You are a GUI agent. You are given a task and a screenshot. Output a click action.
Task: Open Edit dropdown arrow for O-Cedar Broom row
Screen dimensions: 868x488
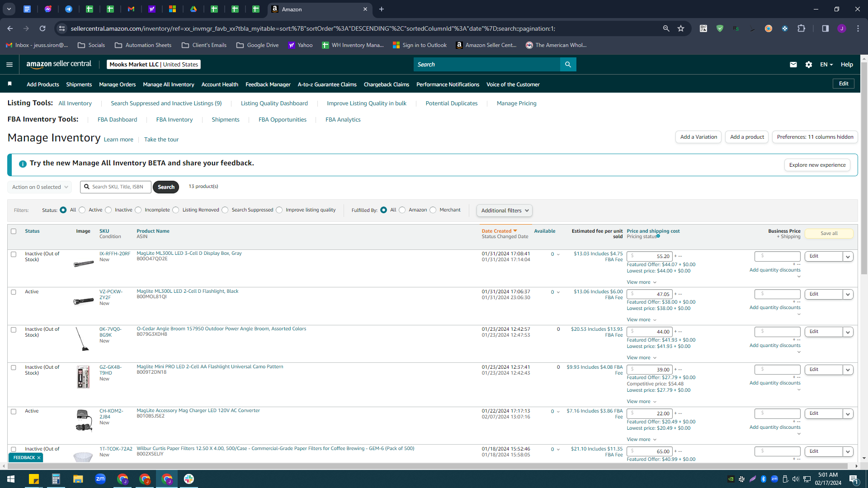tap(848, 332)
